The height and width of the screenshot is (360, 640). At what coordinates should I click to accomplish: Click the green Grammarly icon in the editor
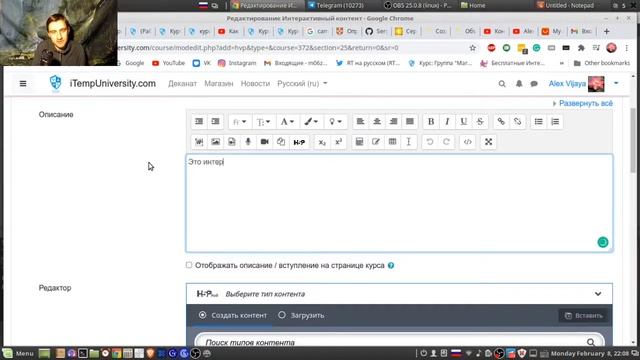point(603,242)
